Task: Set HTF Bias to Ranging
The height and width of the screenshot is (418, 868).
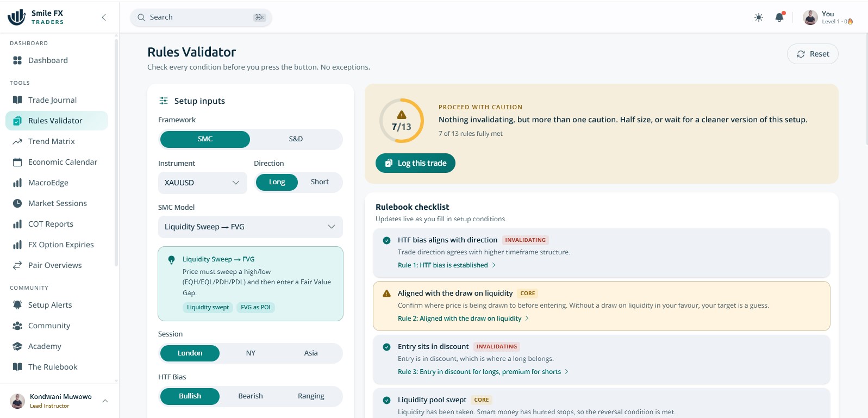Action: pos(311,396)
